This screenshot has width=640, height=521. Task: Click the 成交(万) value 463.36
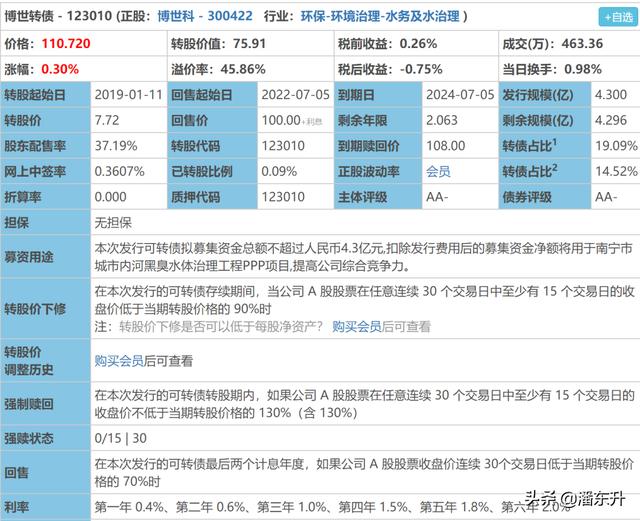[582, 44]
